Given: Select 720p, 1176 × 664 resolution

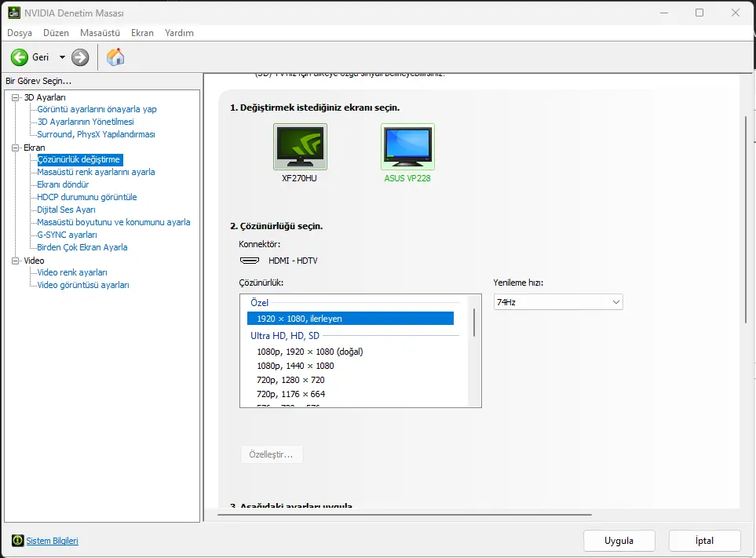Looking at the screenshot, I should click(290, 394).
